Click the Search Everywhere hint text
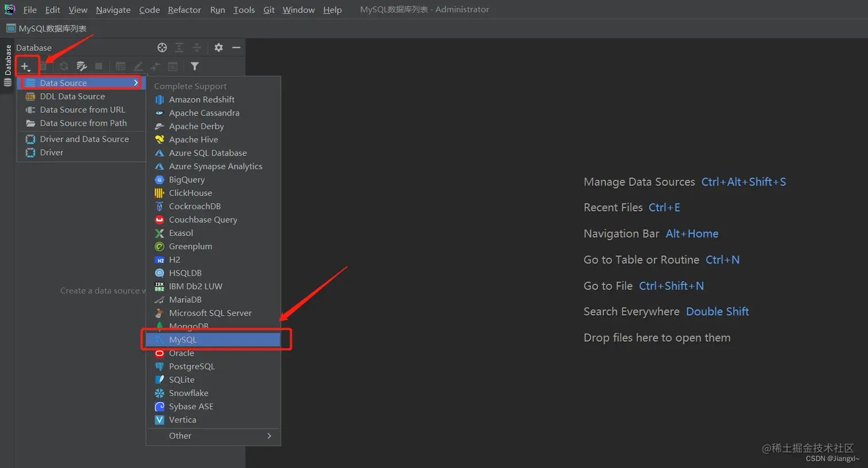868x468 pixels. pos(631,312)
